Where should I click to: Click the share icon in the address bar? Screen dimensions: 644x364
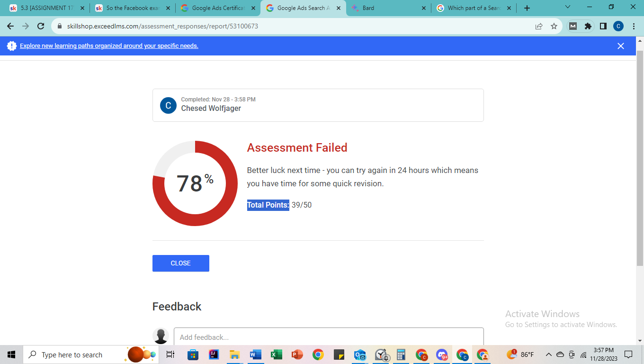(x=539, y=26)
